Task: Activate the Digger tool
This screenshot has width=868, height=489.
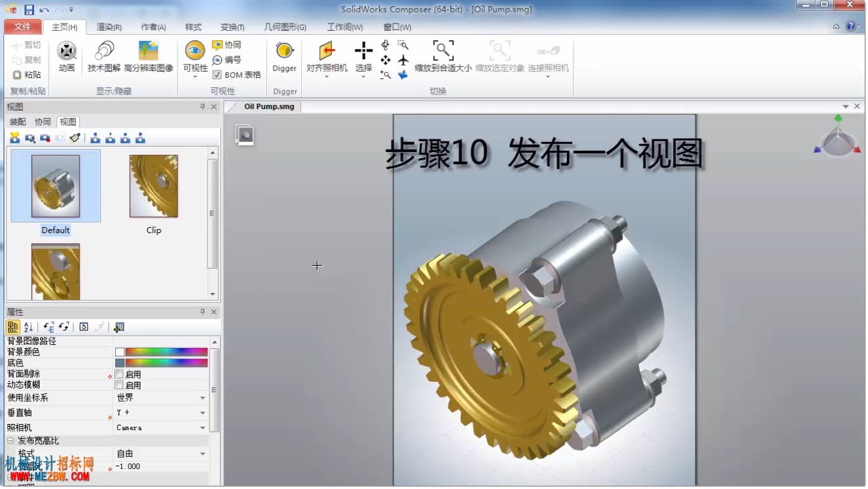Action: coord(284,57)
